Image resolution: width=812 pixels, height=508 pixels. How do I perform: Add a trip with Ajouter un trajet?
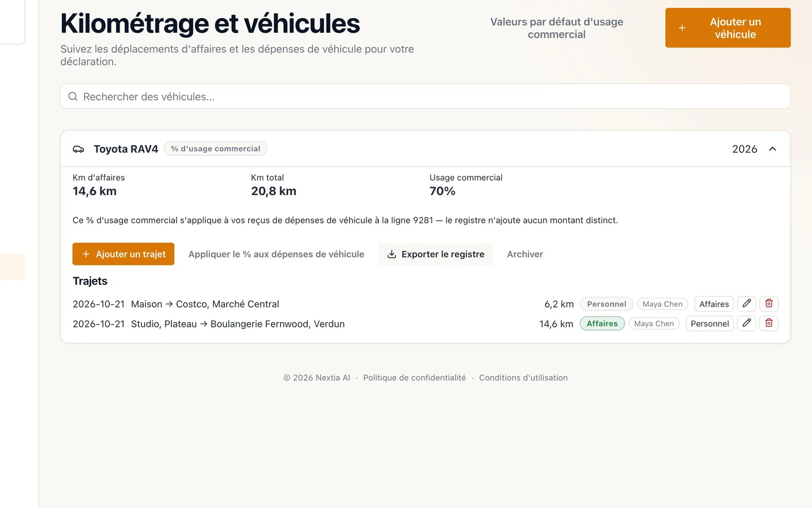(123, 254)
